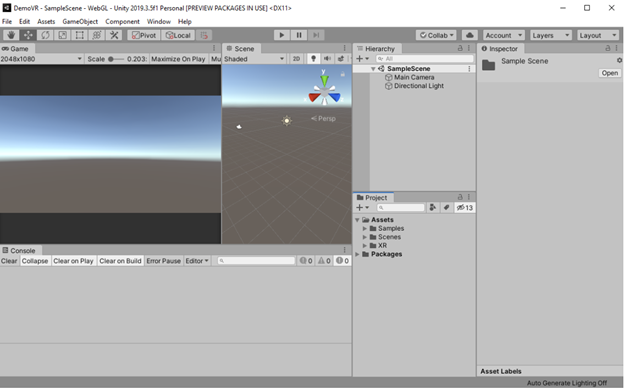Collapse the Assets folder
The width and height of the screenshot is (624, 389).
click(x=357, y=220)
